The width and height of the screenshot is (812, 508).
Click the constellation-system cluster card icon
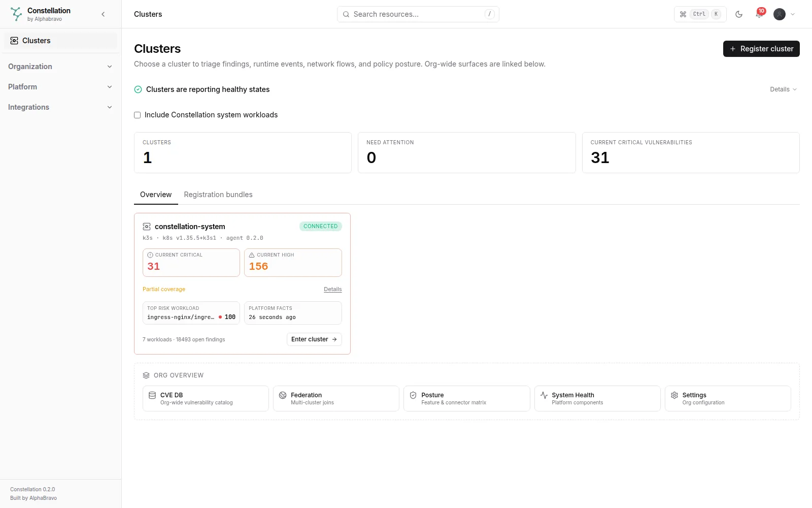pyautogui.click(x=147, y=227)
